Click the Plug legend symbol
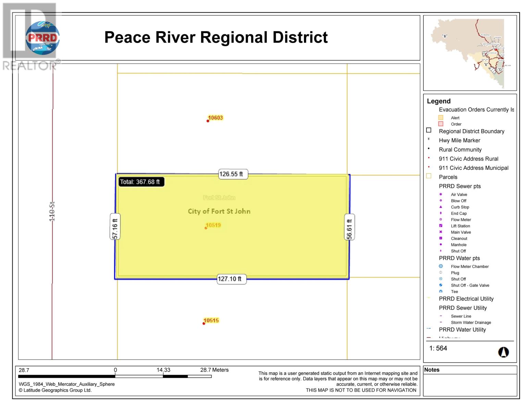532x411 pixels. (441, 273)
